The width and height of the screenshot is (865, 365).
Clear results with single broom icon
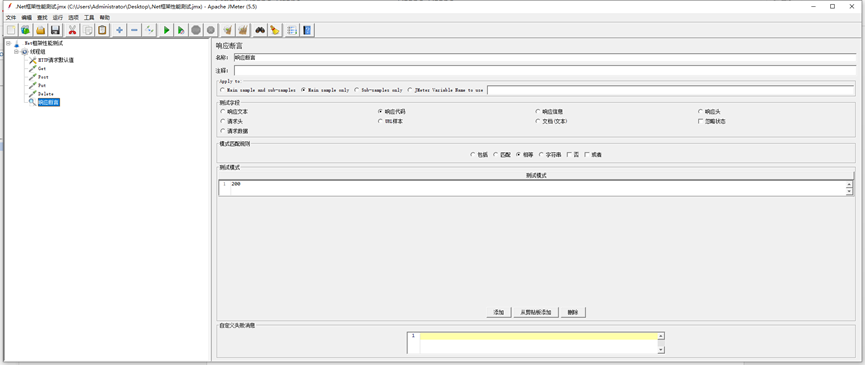227,30
